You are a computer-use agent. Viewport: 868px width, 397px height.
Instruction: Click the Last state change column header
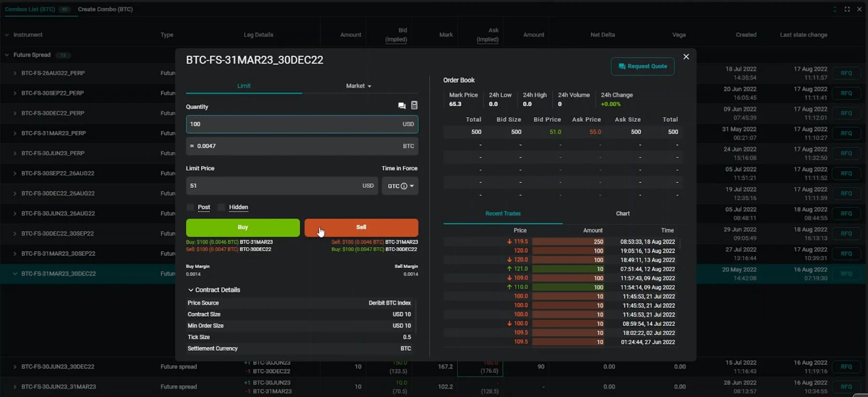pyautogui.click(x=803, y=35)
